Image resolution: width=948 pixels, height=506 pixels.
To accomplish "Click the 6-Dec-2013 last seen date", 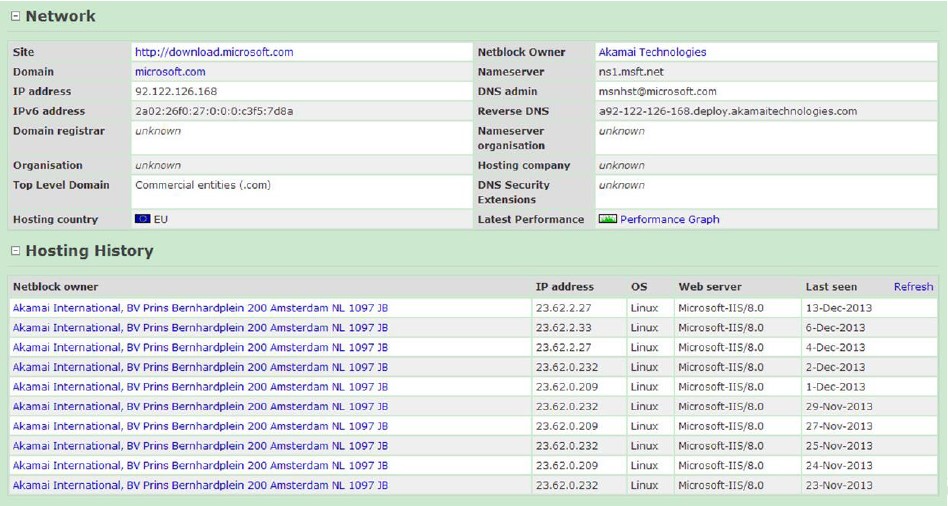I will (x=836, y=328).
